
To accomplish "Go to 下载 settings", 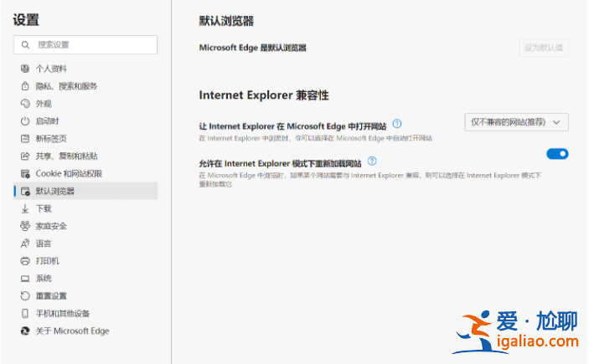I will [85, 208].
